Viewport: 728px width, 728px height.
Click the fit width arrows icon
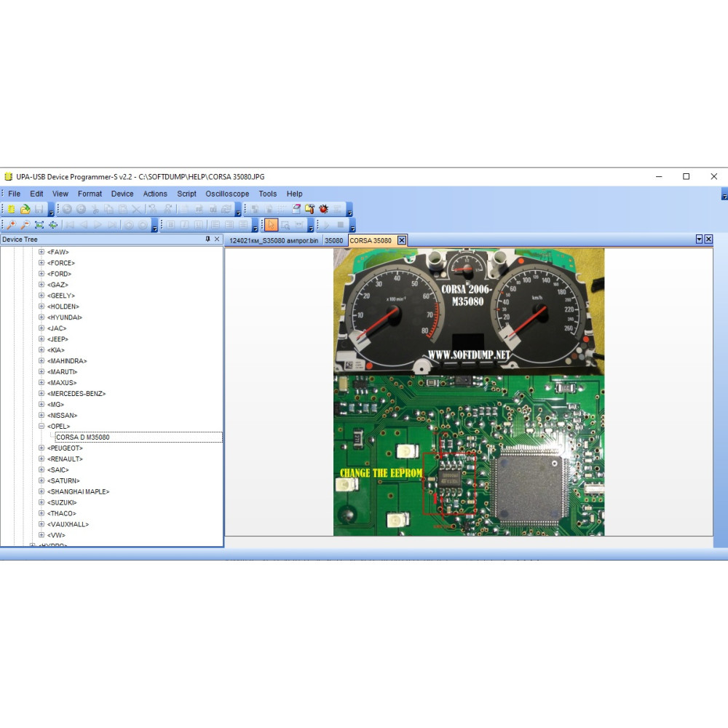pyautogui.click(x=53, y=225)
